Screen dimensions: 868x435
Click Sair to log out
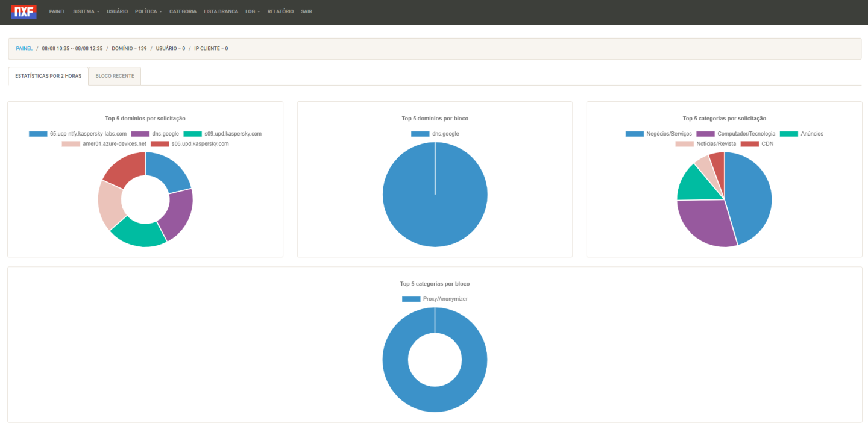(306, 11)
